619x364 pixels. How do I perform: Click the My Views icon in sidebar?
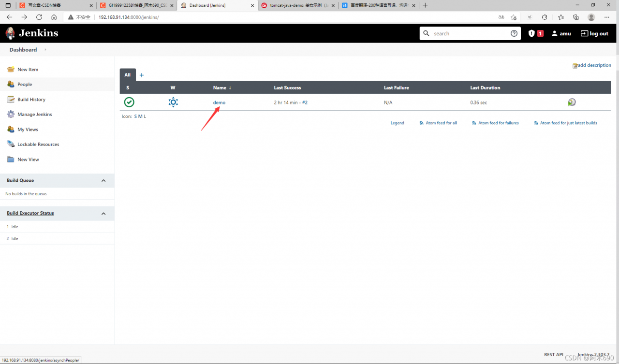(11, 130)
